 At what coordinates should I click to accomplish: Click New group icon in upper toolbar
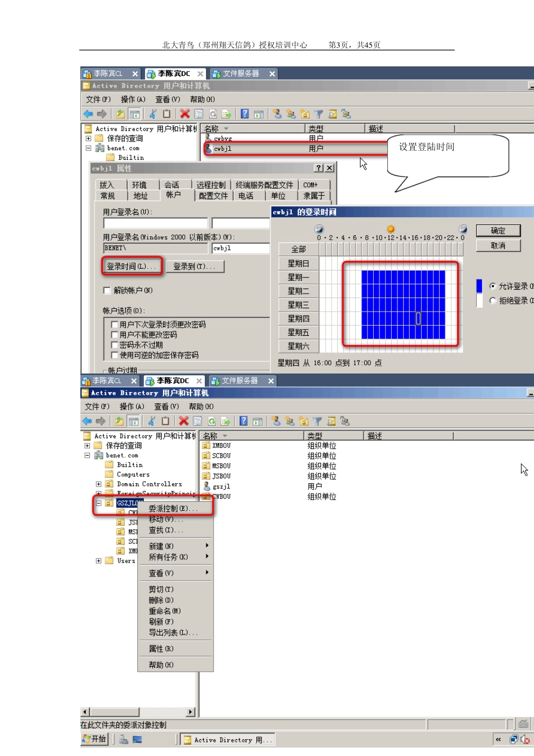click(x=291, y=114)
